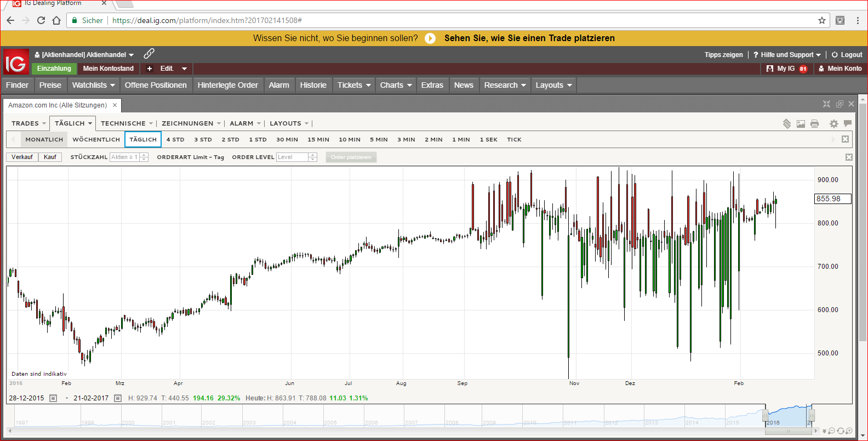Pop out chart into new window

coord(840,104)
